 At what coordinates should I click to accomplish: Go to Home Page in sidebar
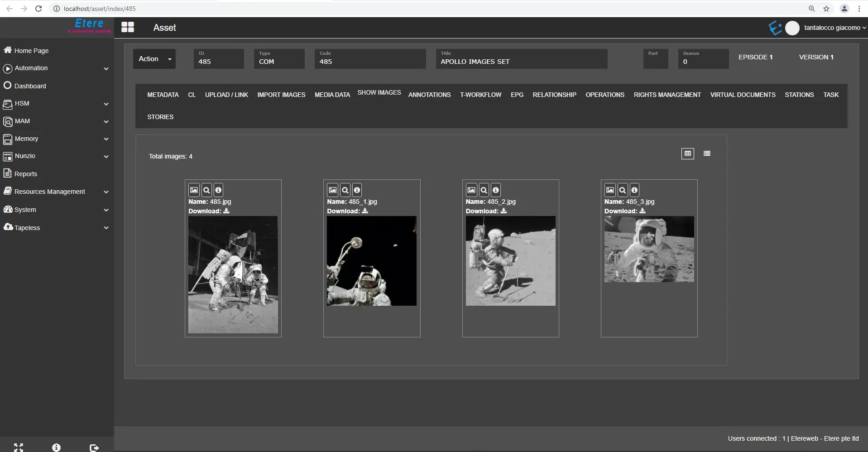[x=31, y=51]
